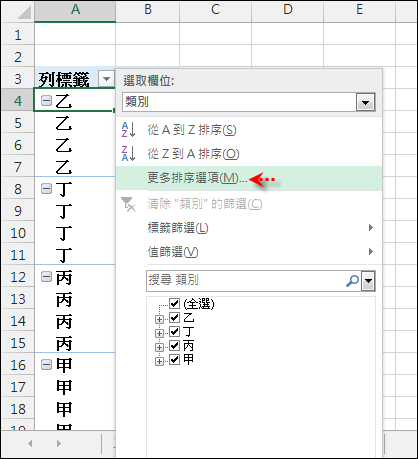The width and height of the screenshot is (418, 459).
Task: Sort from A to Z
Action: point(248,130)
